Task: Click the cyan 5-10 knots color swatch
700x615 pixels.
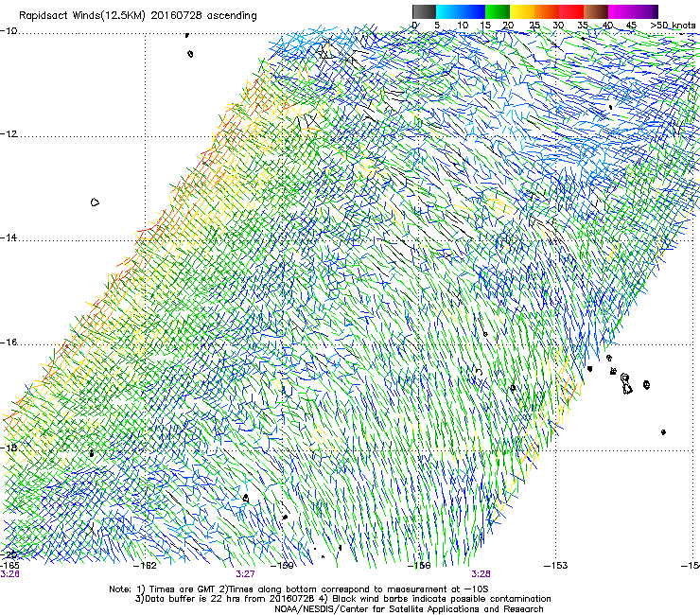Action: pos(448,11)
